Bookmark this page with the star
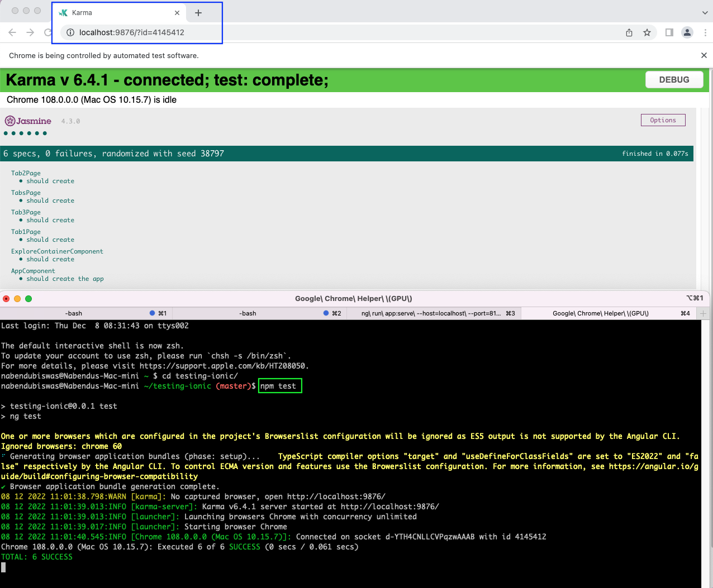The width and height of the screenshot is (713, 588). 647,32
